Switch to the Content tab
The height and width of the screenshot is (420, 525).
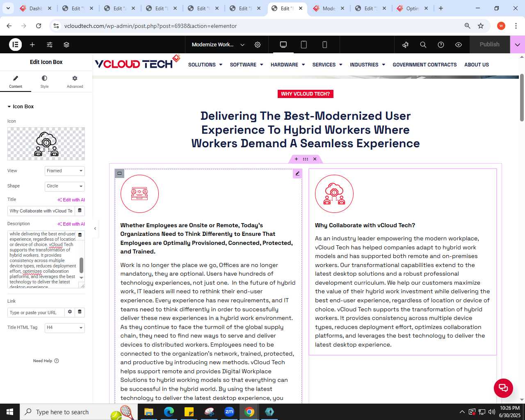click(16, 82)
